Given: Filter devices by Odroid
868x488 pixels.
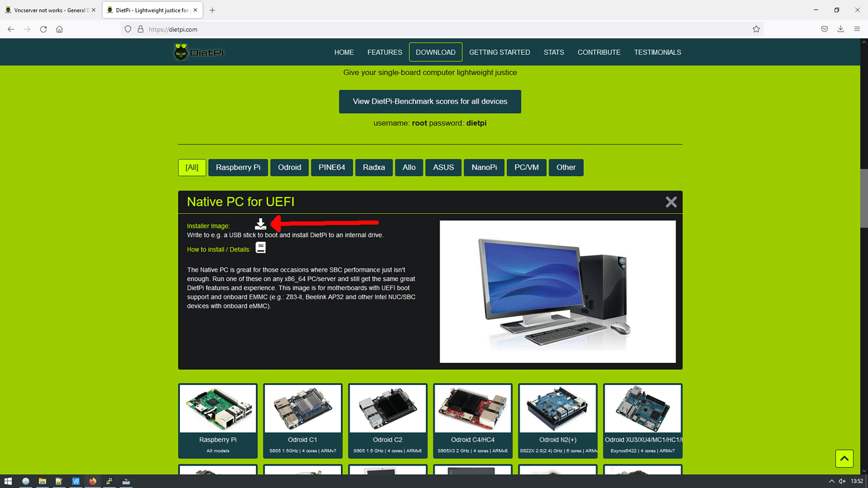Looking at the screenshot, I should pos(289,167).
